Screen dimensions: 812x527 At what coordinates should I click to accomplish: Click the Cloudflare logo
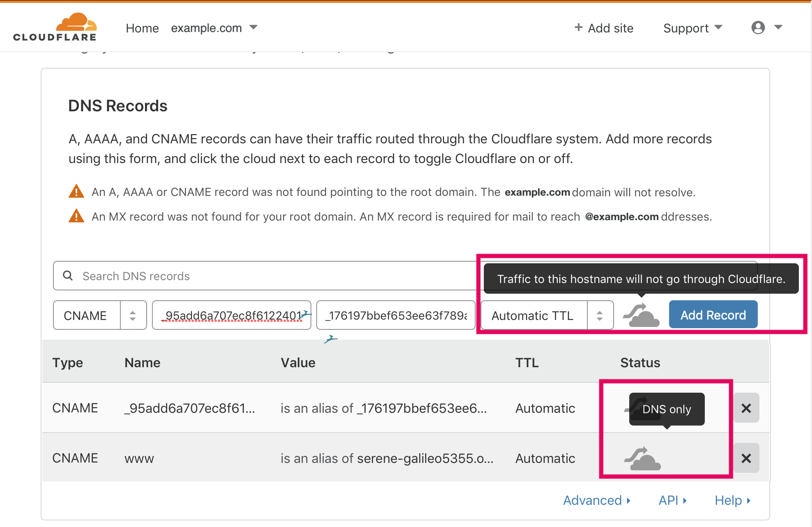coord(55,27)
